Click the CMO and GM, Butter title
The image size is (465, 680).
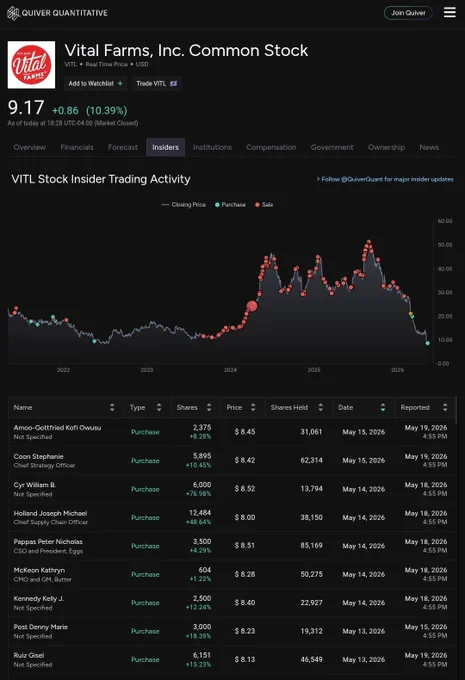[x=43, y=579]
